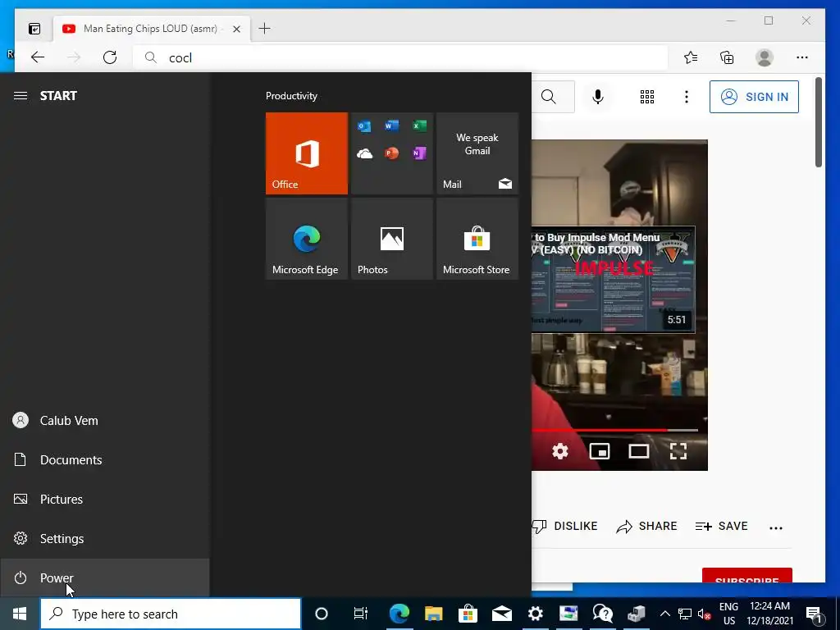Viewport: 840px width, 630px height.
Task: Open the Office tile
Action: 307,153
